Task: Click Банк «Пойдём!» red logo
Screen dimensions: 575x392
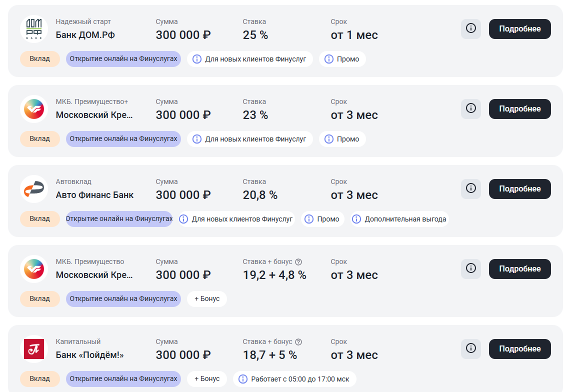Action: 34,349
